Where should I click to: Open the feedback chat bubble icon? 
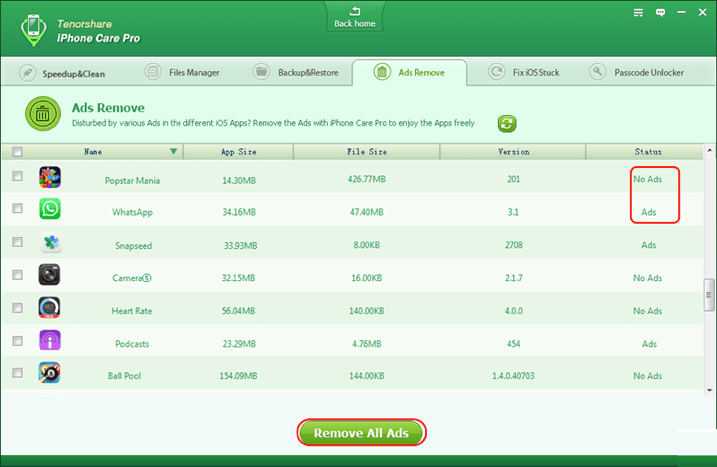660,13
